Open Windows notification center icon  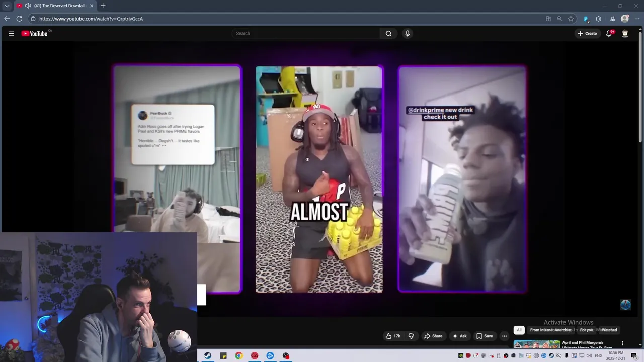(x=634, y=355)
